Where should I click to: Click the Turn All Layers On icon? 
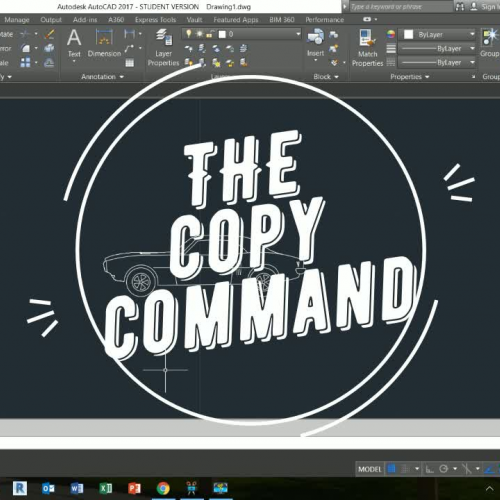[x=189, y=63]
